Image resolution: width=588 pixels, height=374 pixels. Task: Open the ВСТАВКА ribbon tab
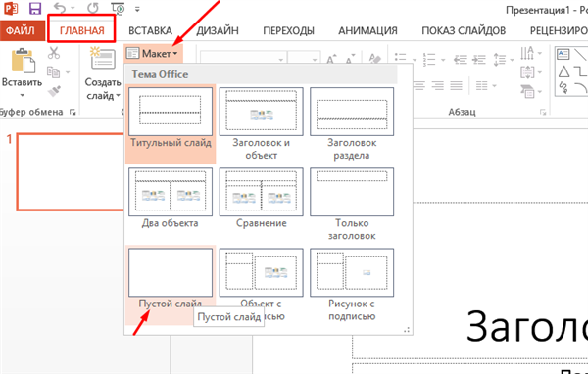pyautogui.click(x=150, y=30)
